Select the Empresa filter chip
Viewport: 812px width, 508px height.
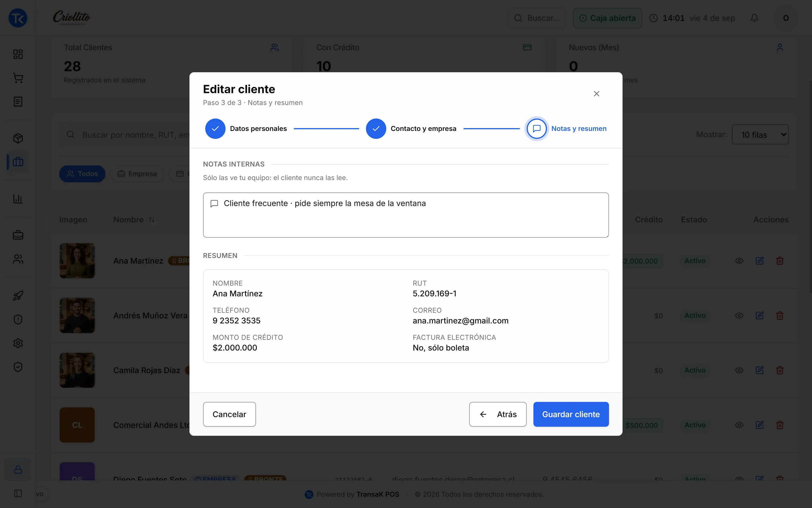click(x=137, y=174)
